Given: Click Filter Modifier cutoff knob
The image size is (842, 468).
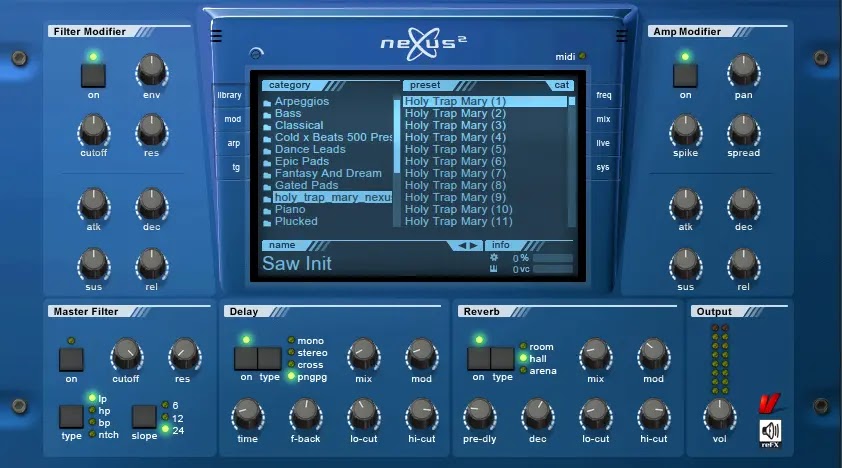Looking at the screenshot, I should click(93, 131).
